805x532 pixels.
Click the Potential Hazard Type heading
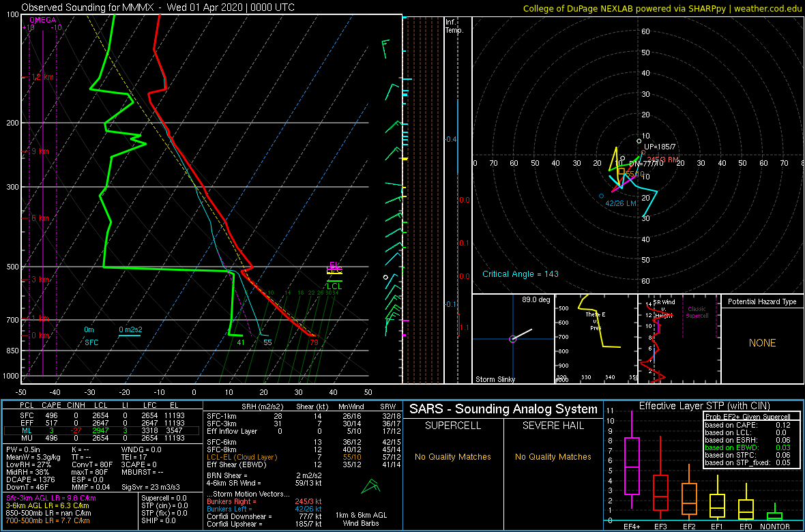[762, 301]
